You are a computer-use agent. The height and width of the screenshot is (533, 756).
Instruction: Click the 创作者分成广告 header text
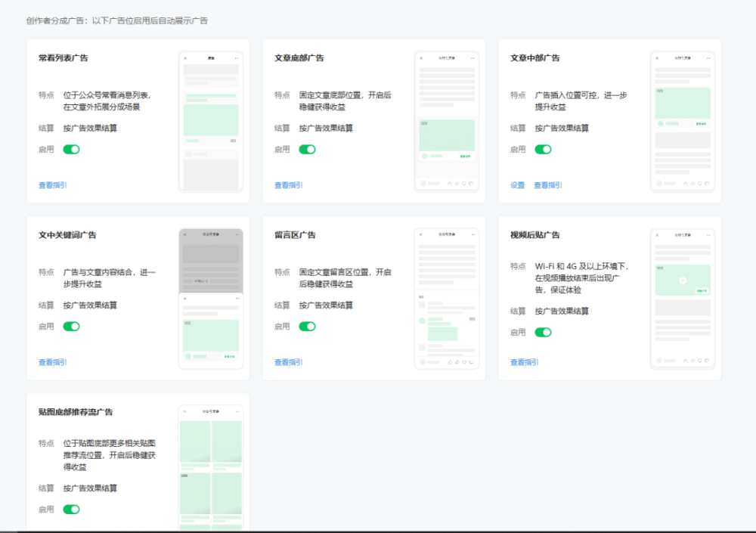(116, 20)
